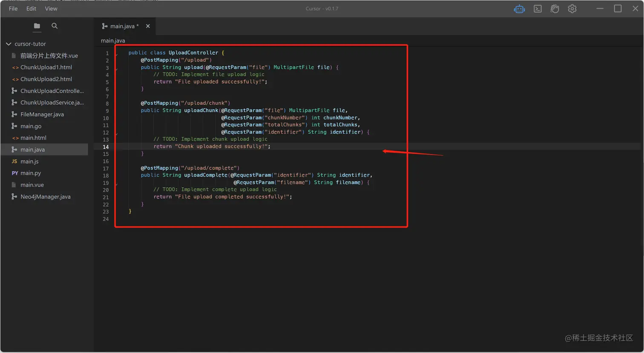This screenshot has width=644, height=353.
Task: Open the Cursor AI assistant robot icon
Action: click(x=520, y=9)
